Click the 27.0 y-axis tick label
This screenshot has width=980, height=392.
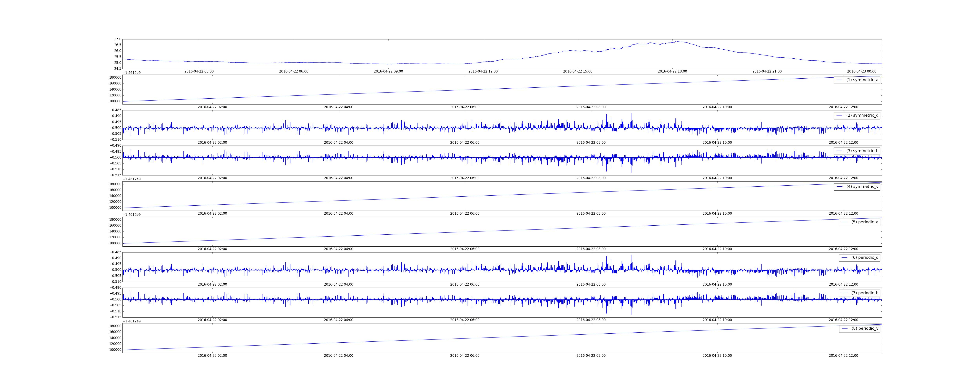[x=118, y=39]
